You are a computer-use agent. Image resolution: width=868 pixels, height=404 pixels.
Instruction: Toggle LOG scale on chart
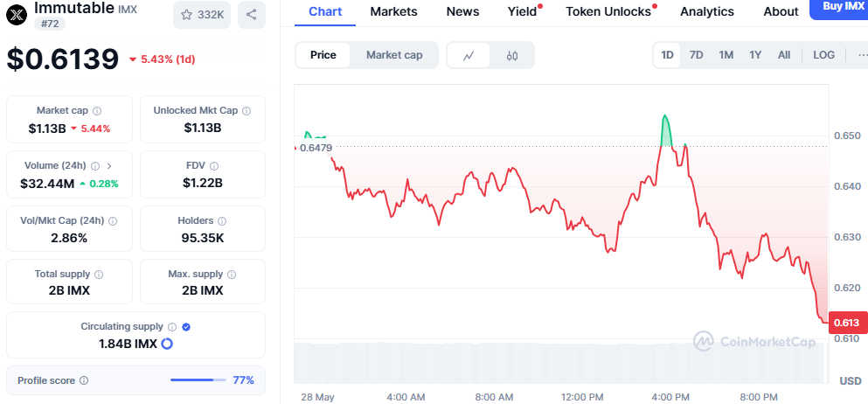823,55
